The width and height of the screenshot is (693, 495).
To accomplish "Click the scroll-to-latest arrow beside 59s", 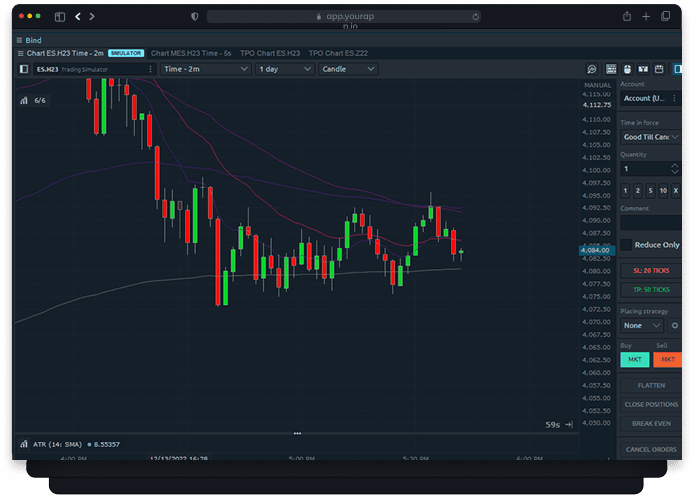I will 569,425.
